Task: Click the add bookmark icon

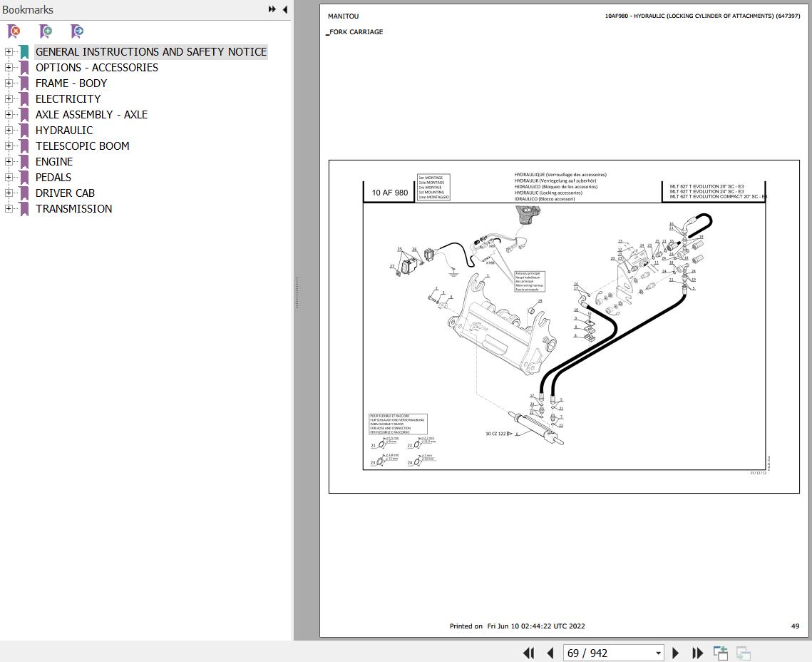Action: pyautogui.click(x=46, y=31)
